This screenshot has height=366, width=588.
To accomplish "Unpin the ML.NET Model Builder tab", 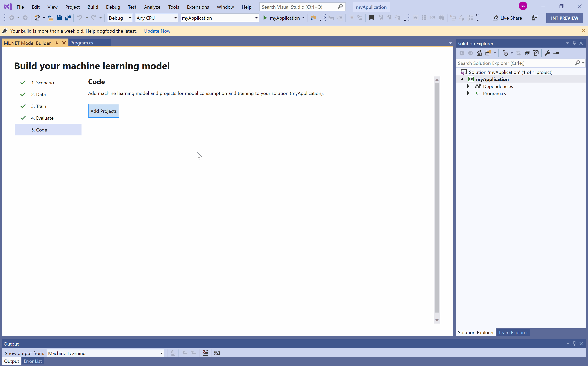I will (x=57, y=43).
